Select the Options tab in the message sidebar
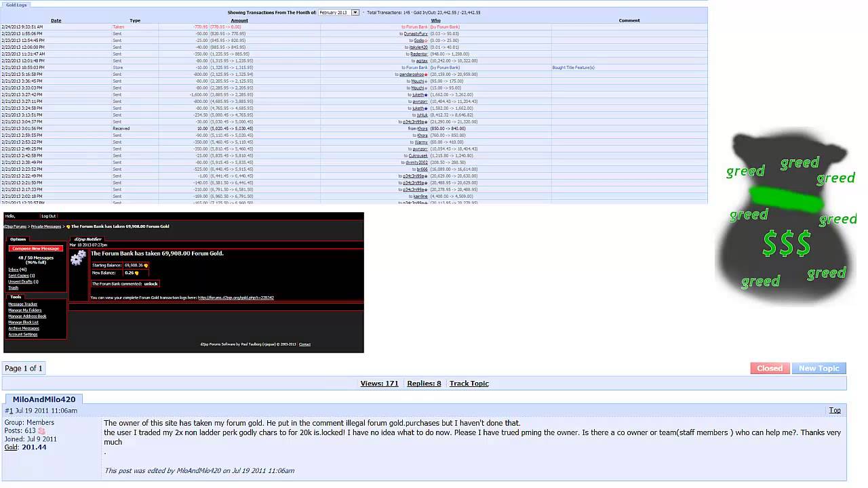 18,239
